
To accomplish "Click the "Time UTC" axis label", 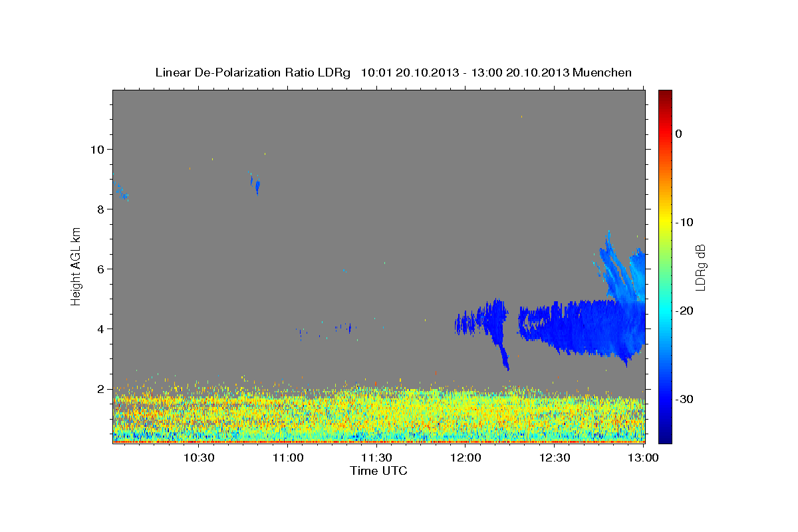I will (x=378, y=471).
